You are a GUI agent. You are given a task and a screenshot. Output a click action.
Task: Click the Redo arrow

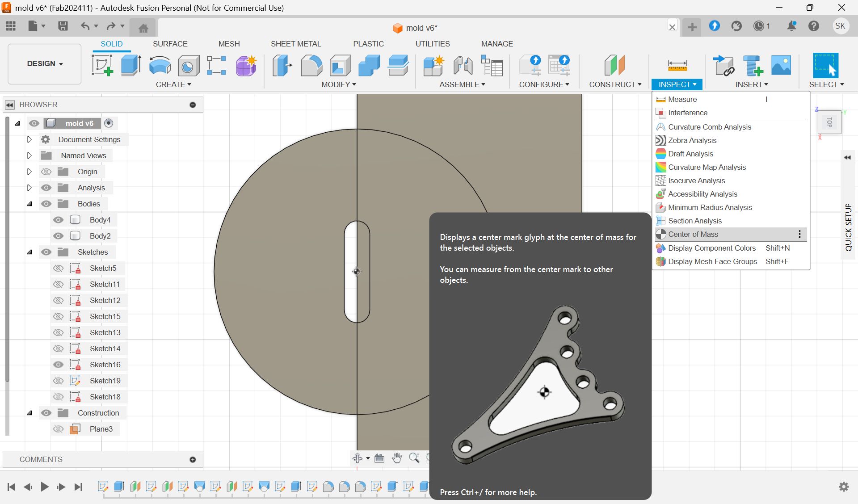coord(111,26)
